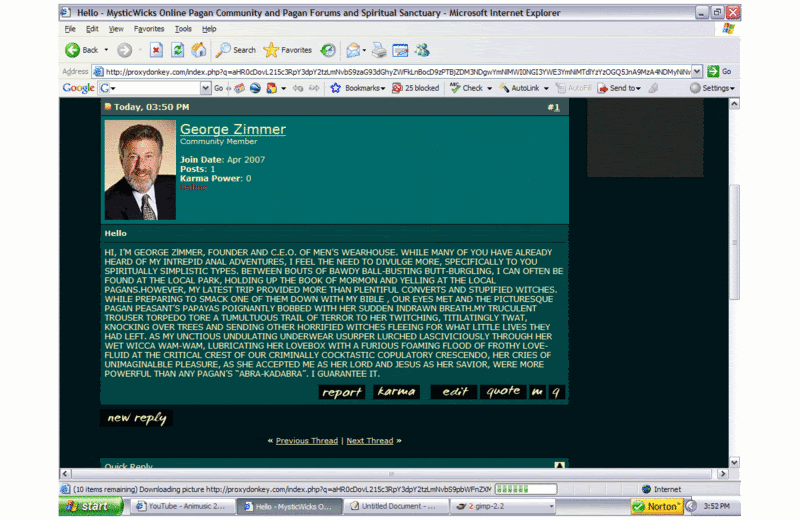Screen dimensions: 800x520
Task: Click the multi-quote m button
Action: point(537,392)
